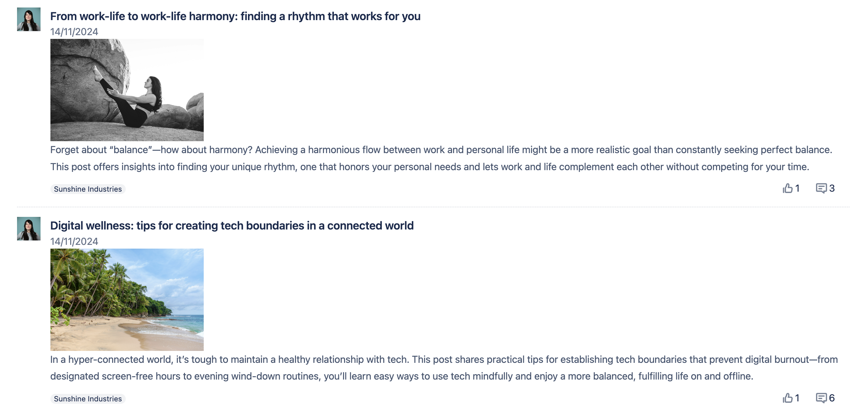Open comments on the work-life harmony post

[821, 188]
